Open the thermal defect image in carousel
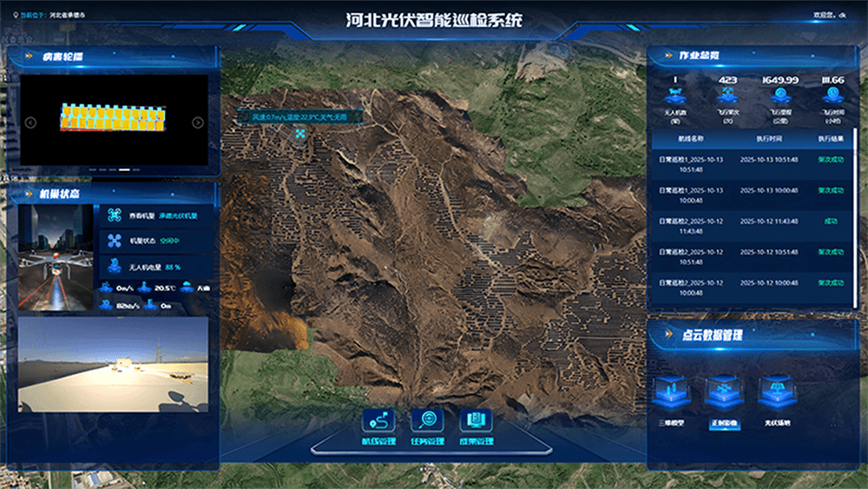The height and width of the screenshot is (489, 868). pyautogui.click(x=114, y=117)
